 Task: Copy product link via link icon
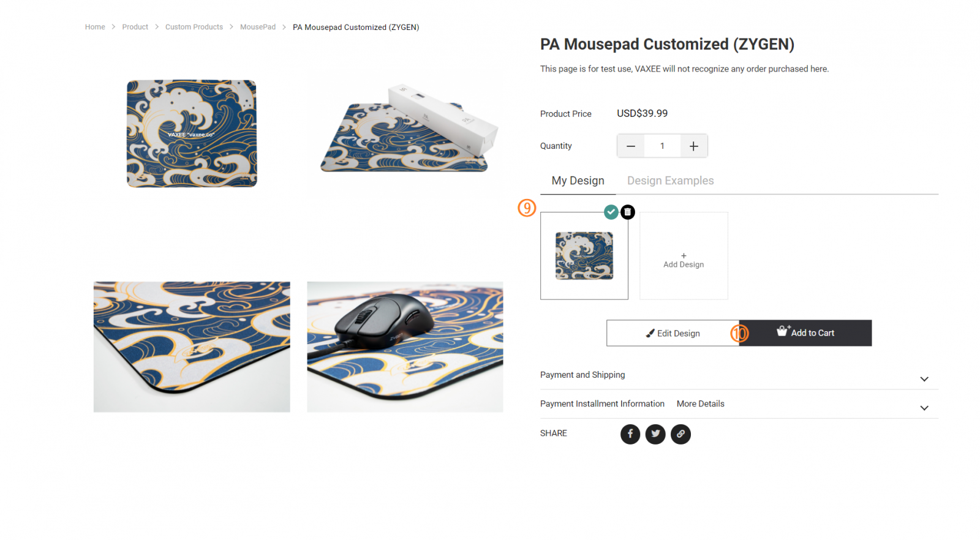pos(680,434)
